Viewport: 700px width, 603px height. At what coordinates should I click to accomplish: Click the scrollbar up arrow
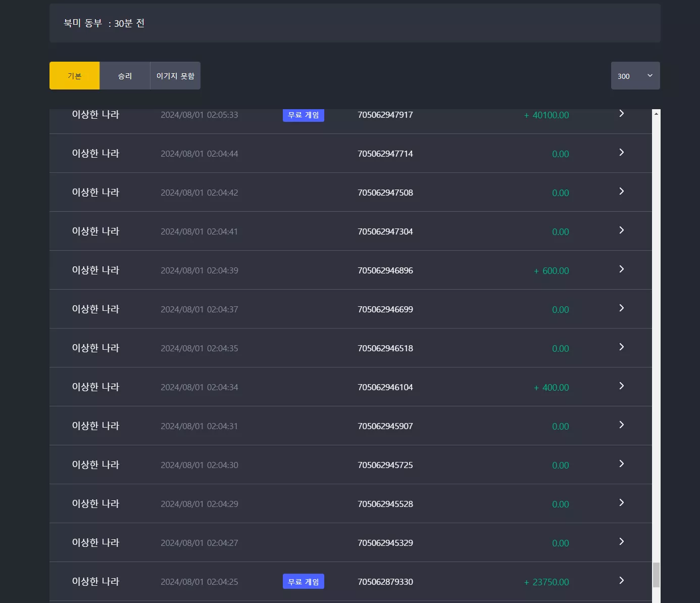(656, 113)
